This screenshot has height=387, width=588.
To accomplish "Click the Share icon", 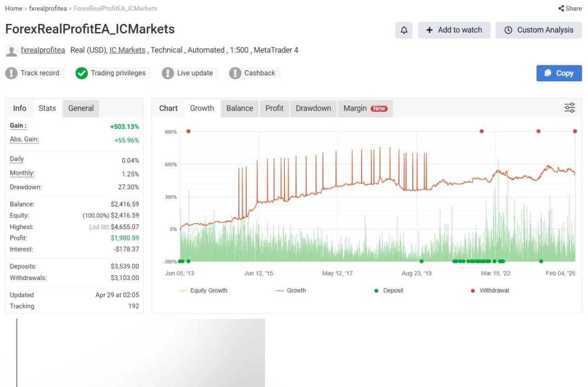I will 561,8.
